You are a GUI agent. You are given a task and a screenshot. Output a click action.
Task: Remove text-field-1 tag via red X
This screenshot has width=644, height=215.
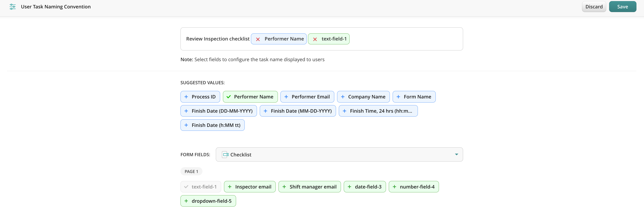(x=315, y=39)
